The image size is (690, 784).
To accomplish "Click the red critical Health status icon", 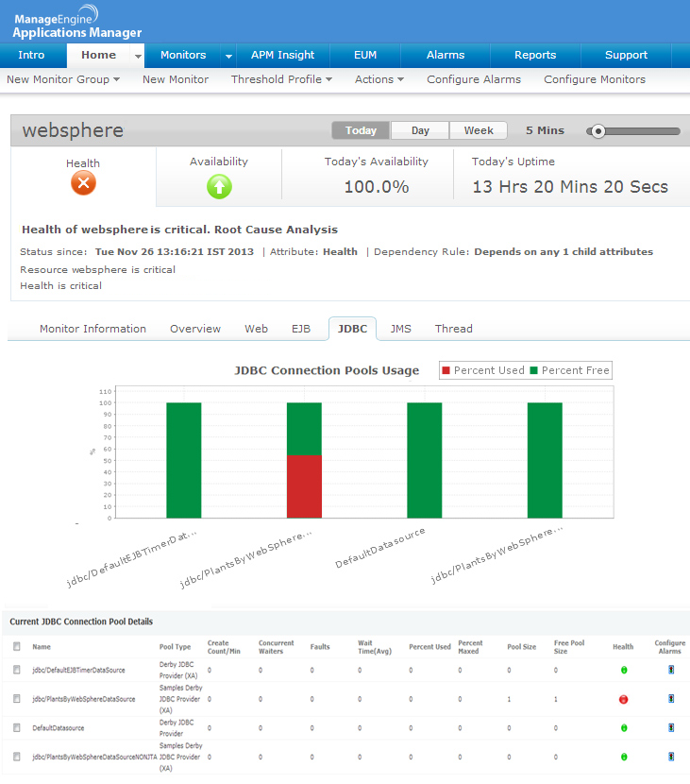I will click(83, 183).
